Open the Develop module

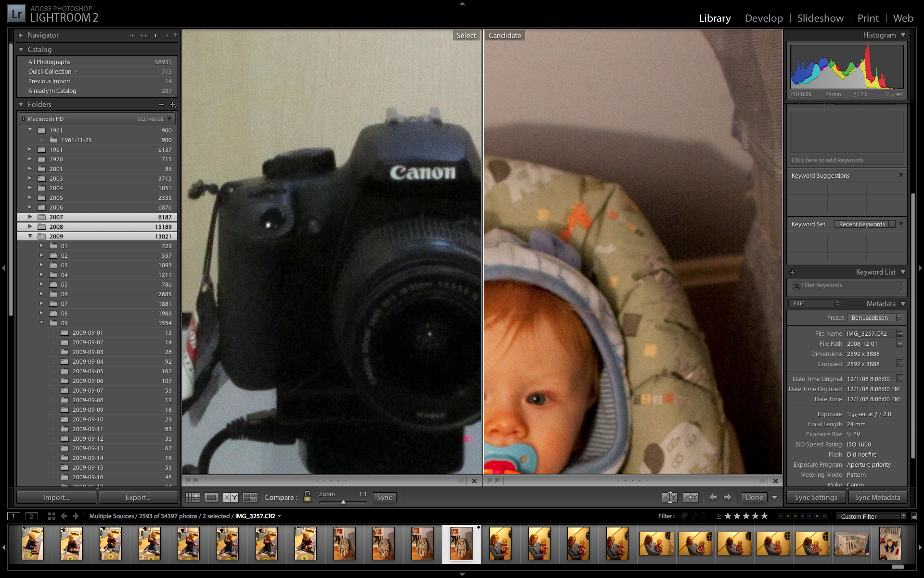[764, 18]
